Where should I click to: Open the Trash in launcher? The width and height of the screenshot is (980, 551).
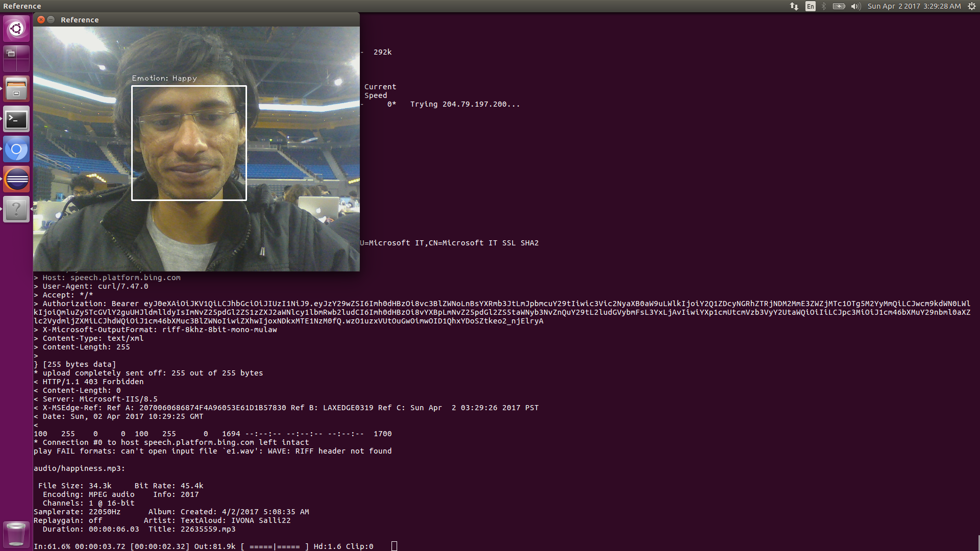click(16, 534)
